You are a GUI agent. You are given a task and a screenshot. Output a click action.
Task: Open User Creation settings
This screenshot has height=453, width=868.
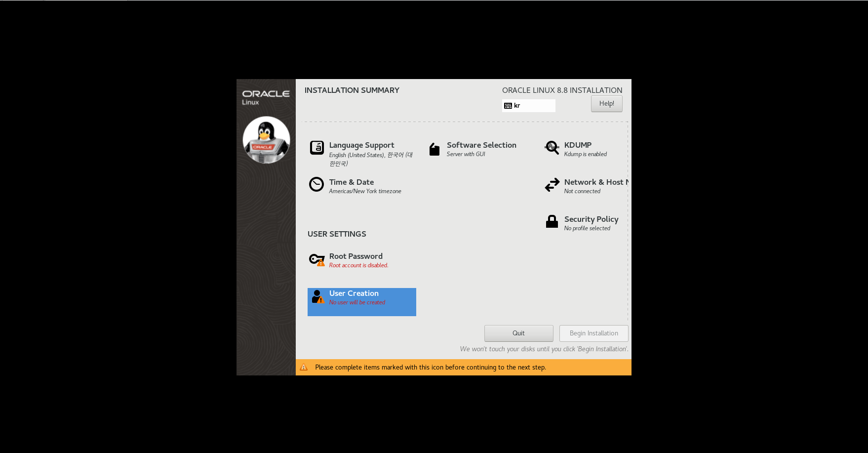click(x=362, y=302)
